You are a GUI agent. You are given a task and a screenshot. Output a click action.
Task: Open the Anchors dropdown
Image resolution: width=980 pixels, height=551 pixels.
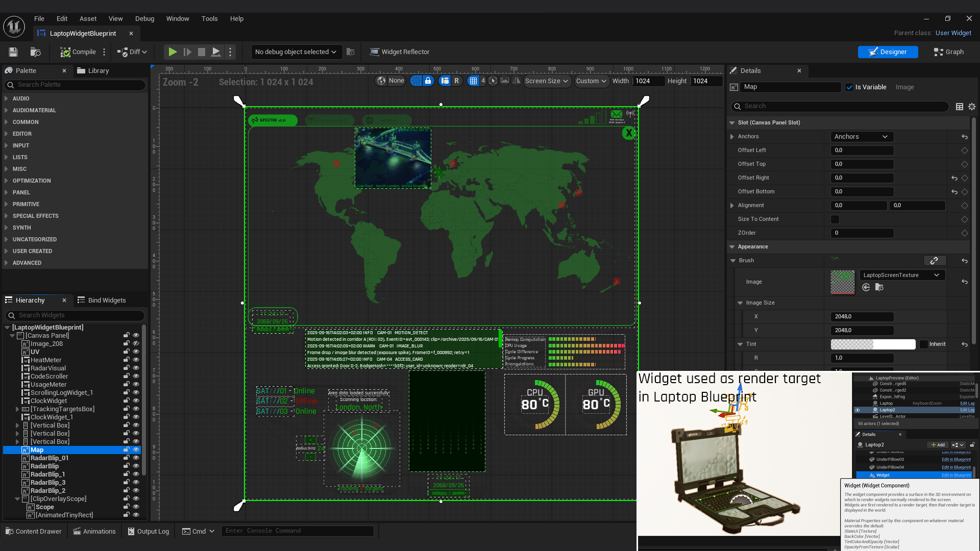pos(861,137)
